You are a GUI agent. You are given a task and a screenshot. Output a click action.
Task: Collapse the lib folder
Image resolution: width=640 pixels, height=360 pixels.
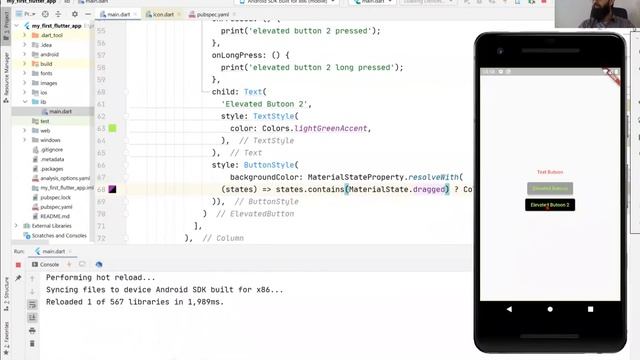pos(24,102)
